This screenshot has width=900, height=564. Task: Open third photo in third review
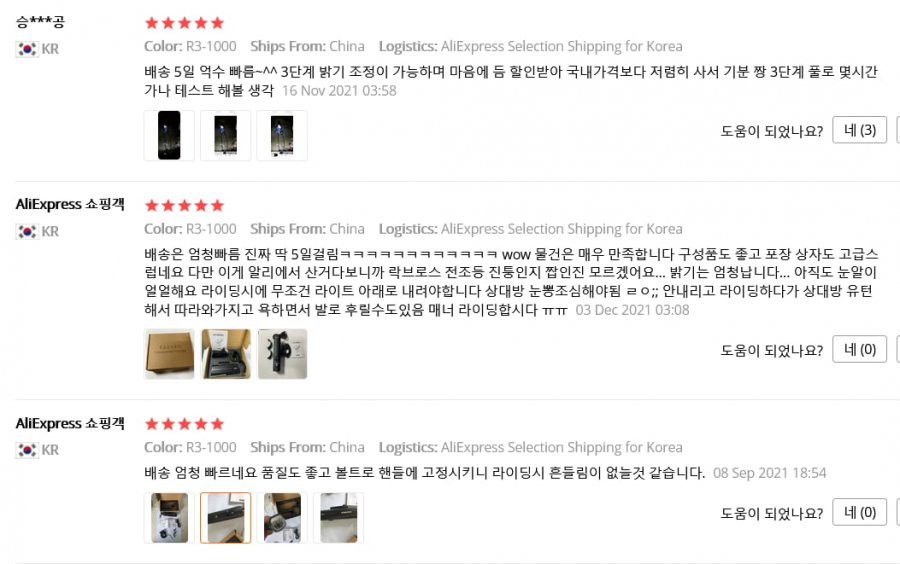(x=282, y=518)
